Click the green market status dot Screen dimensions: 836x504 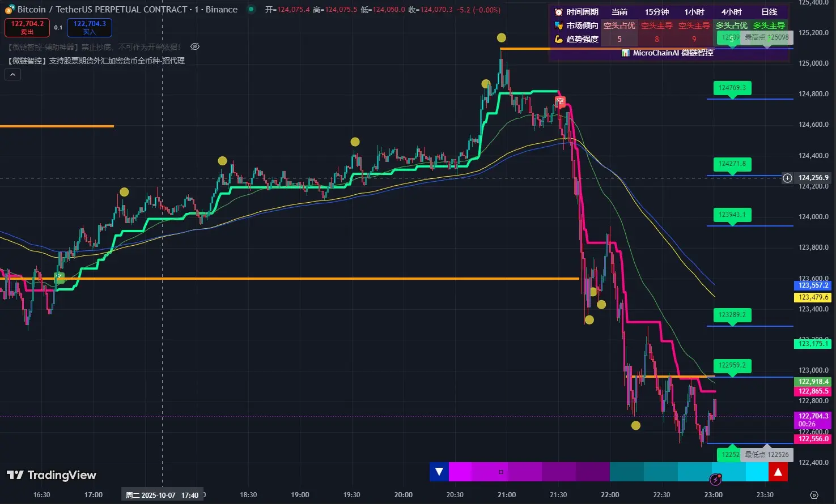251,9
